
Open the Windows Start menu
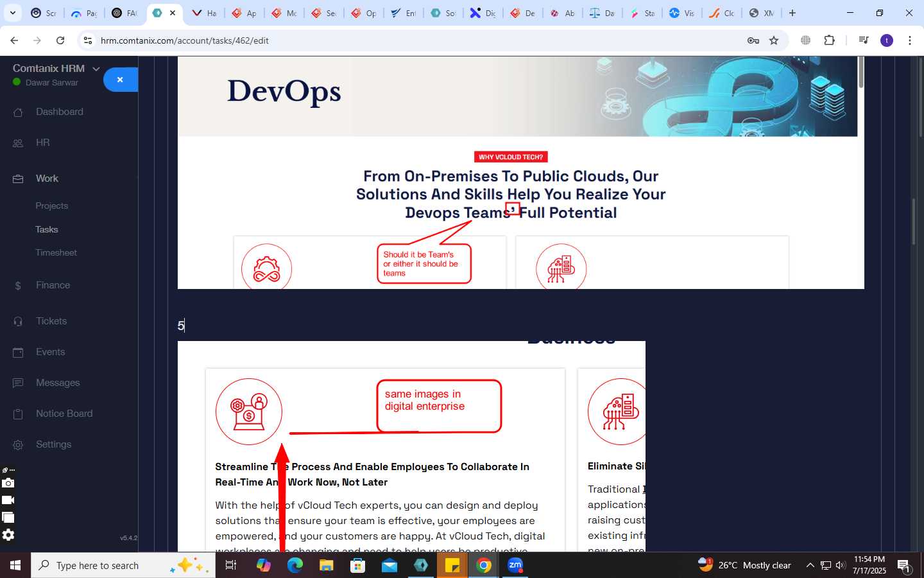(x=15, y=565)
